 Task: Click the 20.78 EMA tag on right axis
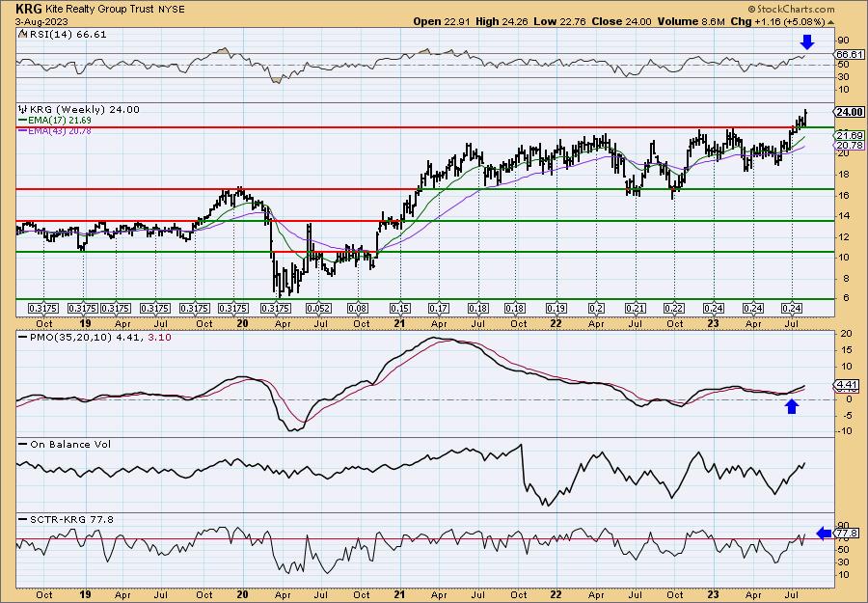pyautogui.click(x=849, y=145)
